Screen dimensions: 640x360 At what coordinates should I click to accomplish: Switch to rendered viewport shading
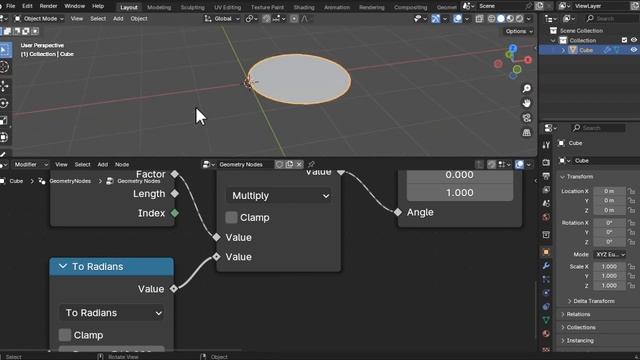click(519, 19)
